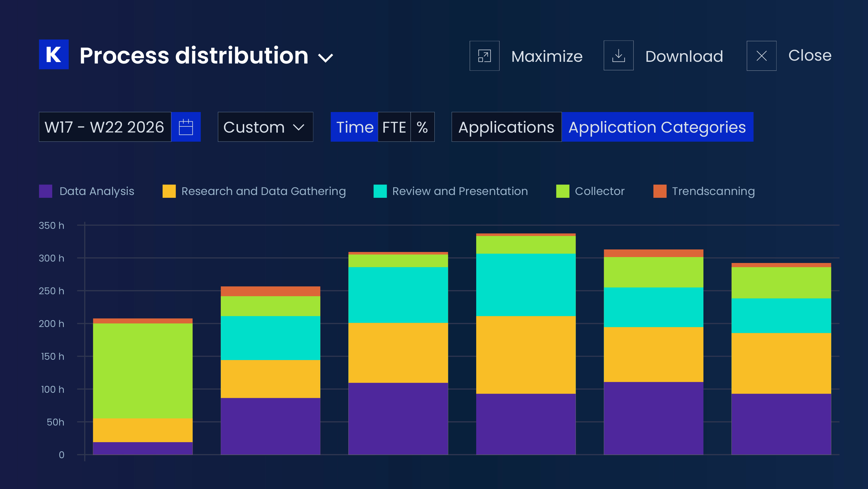Click the 200 h axis label
The height and width of the screenshot is (489, 868).
52,324
